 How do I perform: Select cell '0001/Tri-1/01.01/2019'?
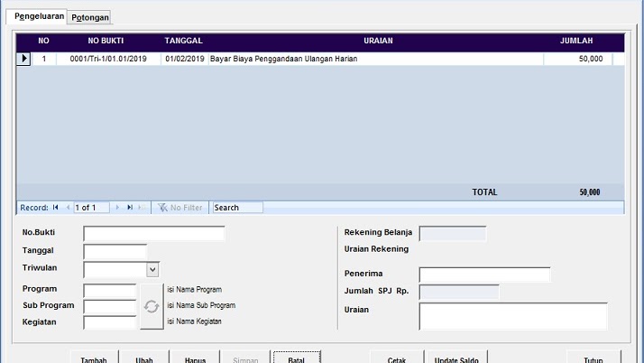pyautogui.click(x=108, y=59)
